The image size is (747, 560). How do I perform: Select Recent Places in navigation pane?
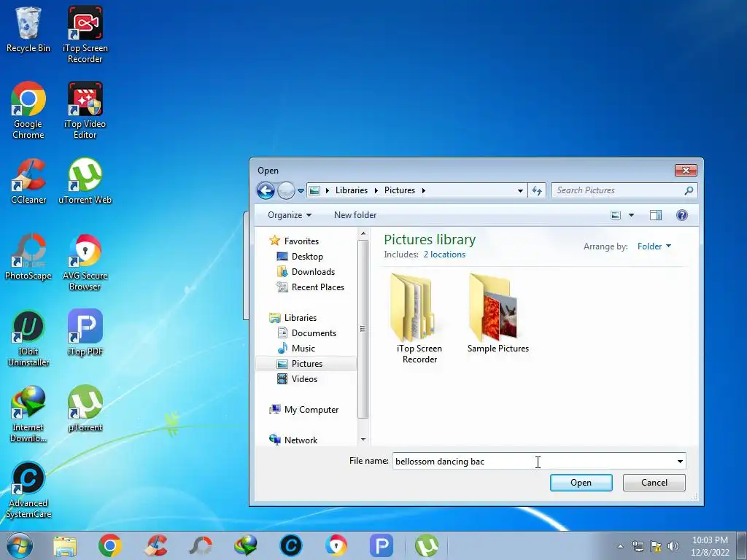(311, 287)
